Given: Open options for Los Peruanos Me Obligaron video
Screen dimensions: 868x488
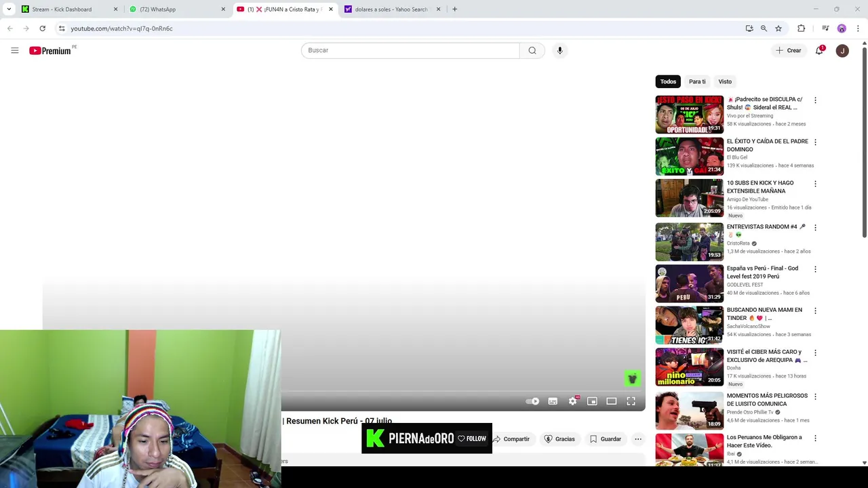Looking at the screenshot, I should pos(815,439).
